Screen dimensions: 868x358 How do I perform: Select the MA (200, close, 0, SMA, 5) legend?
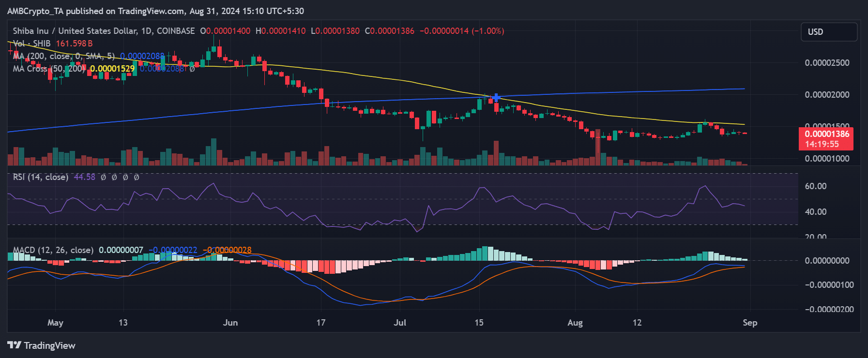point(64,56)
